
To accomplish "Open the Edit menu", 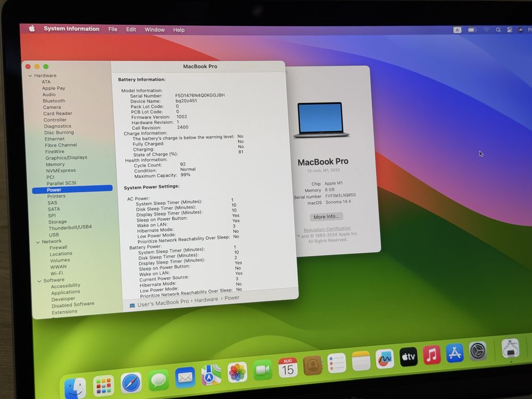I will click(x=131, y=29).
